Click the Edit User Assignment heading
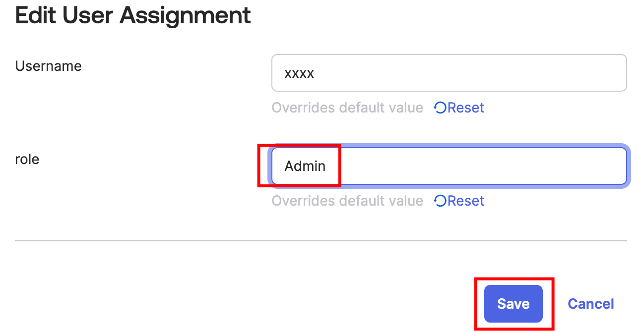Image resolution: width=644 pixels, height=332 pixels. pyautogui.click(x=132, y=15)
